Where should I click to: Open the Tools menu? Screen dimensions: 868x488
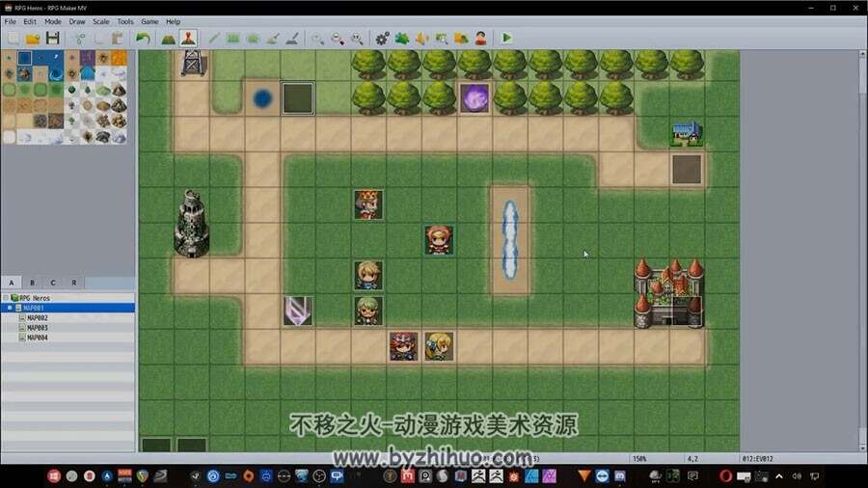(125, 21)
